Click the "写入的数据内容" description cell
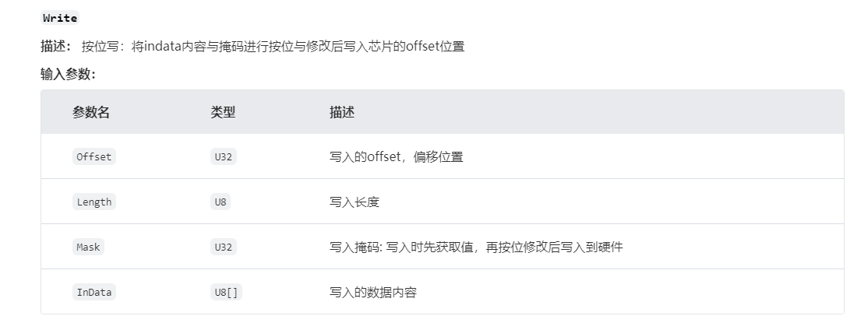This screenshot has width=868, height=330. (373, 292)
